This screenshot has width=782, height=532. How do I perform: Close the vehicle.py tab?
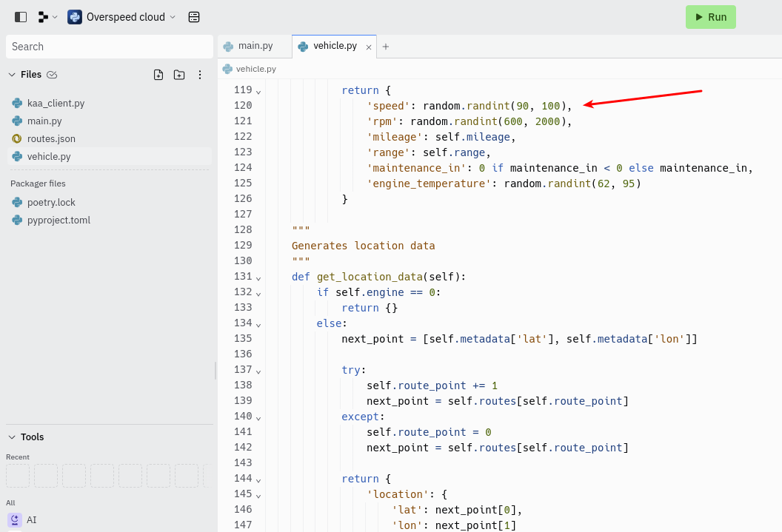(x=369, y=47)
